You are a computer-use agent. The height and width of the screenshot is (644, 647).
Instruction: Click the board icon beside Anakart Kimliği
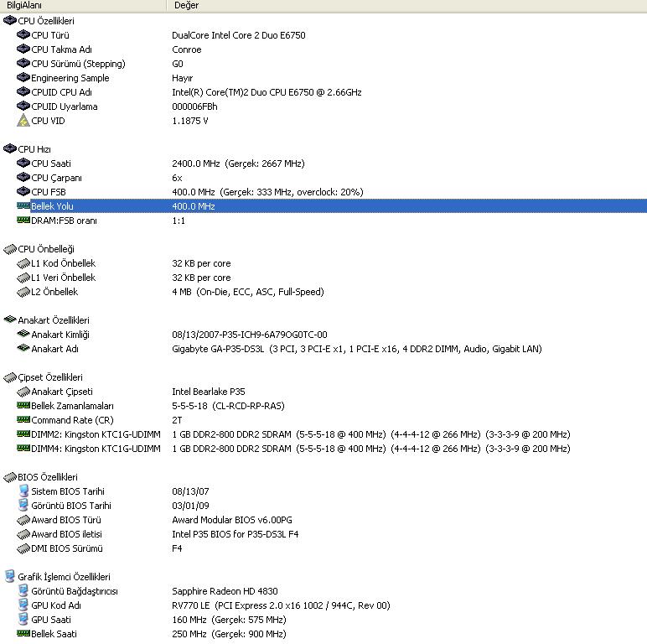click(x=23, y=334)
